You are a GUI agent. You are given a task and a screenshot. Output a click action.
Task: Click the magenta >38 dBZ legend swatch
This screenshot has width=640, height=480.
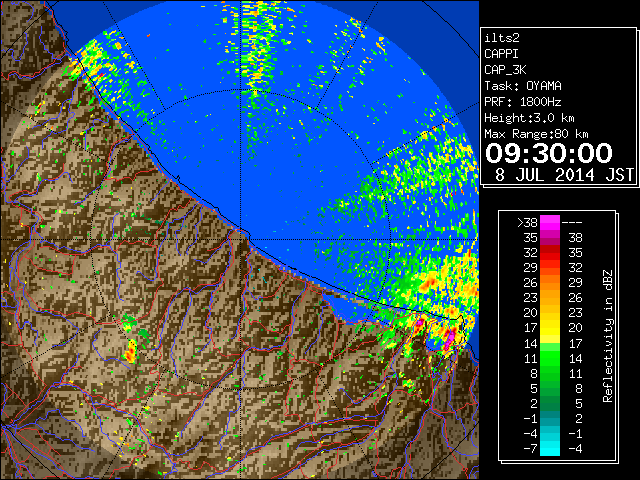(x=550, y=222)
